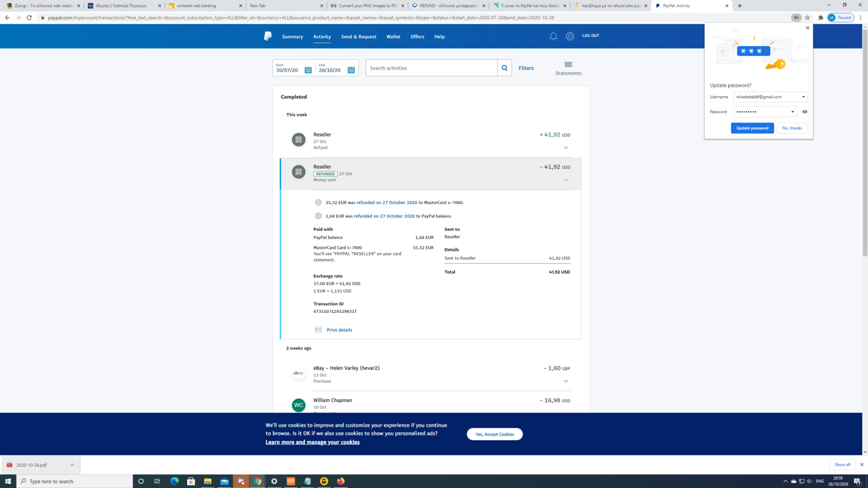Open Chrome extensions puzzle icon

click(x=820, y=17)
